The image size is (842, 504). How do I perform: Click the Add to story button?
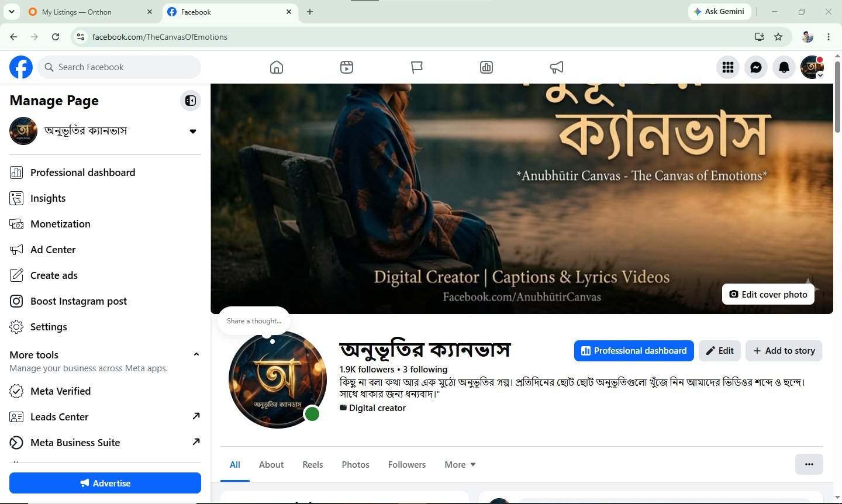click(784, 351)
